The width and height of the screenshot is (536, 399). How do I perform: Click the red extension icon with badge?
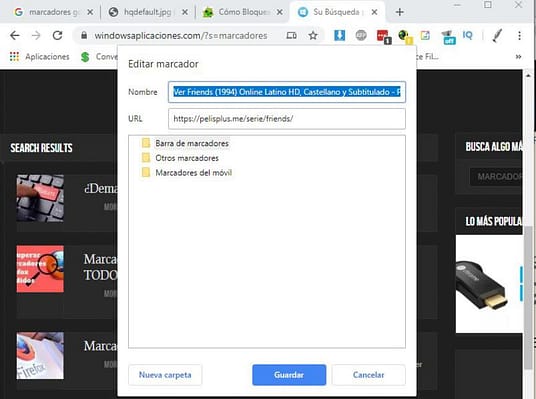(383, 36)
